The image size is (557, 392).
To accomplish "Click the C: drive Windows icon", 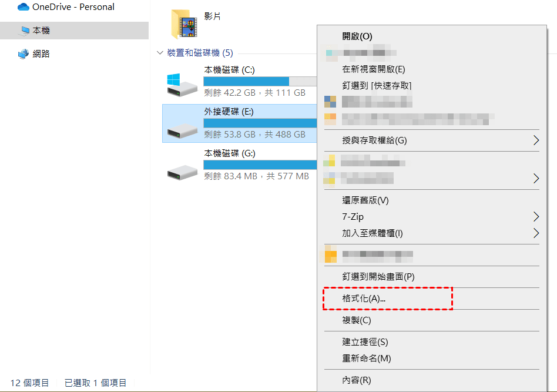I will tap(182, 85).
